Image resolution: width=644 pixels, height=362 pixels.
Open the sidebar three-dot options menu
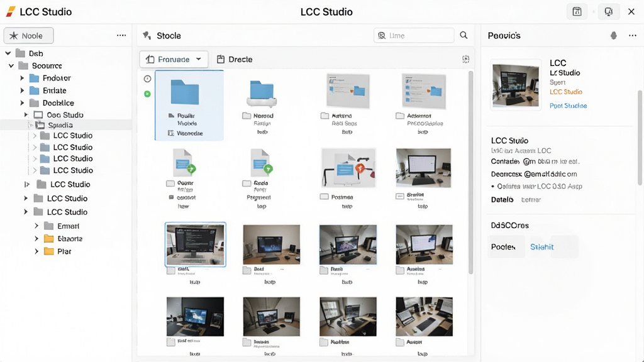(121, 35)
